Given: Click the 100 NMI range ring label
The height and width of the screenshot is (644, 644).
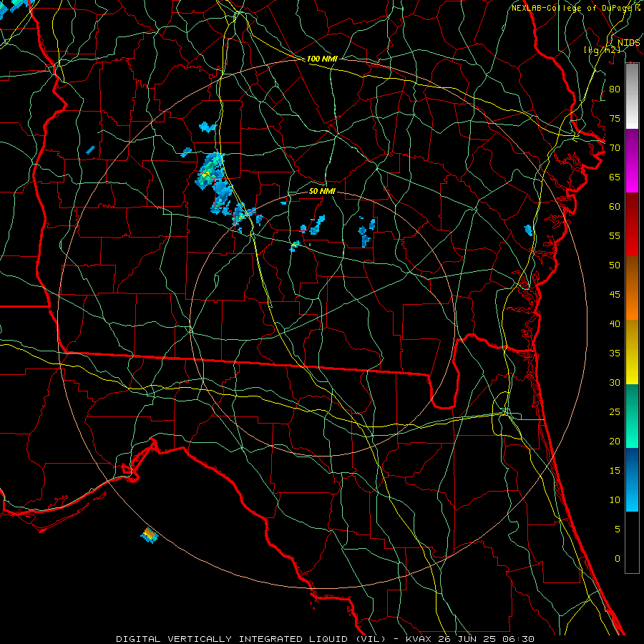Looking at the screenshot, I should pyautogui.click(x=322, y=59).
